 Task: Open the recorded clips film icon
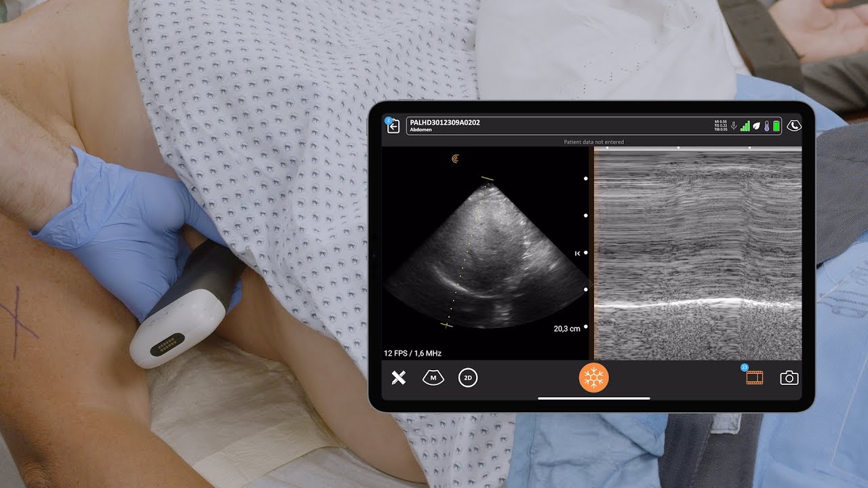click(x=754, y=378)
